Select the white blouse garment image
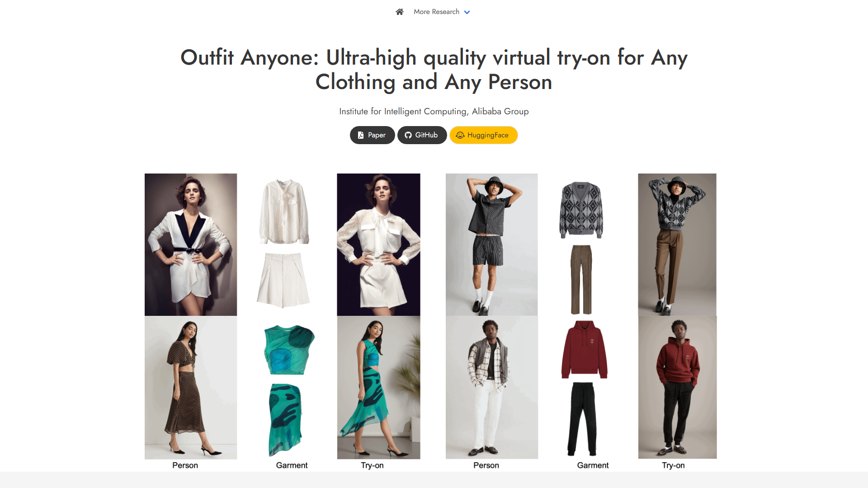Viewport: 868px width, 488px height. 284,211
